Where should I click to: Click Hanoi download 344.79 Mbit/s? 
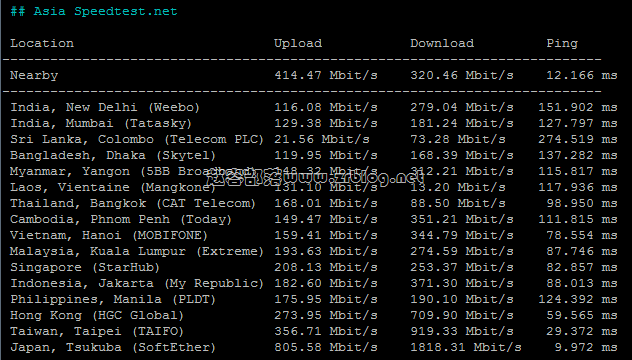click(x=462, y=235)
